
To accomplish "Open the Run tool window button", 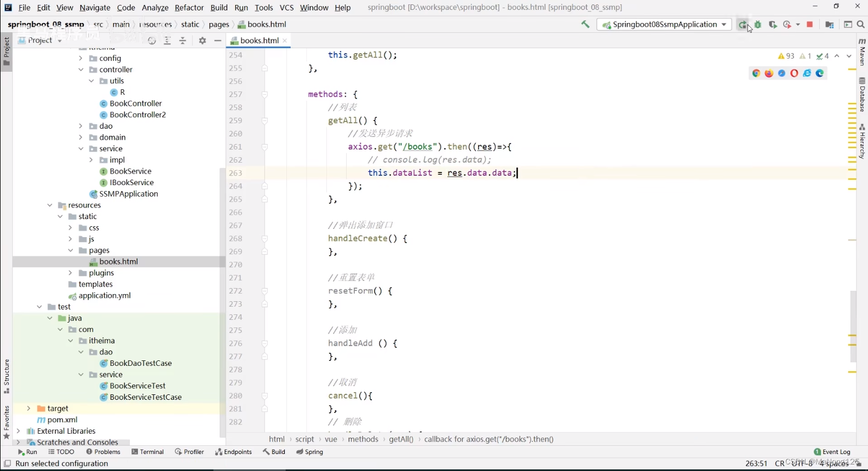I will [x=27, y=452].
